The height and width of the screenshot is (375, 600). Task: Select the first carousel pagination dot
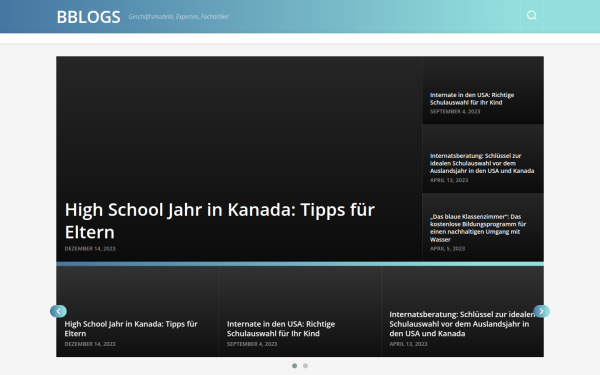click(x=294, y=366)
